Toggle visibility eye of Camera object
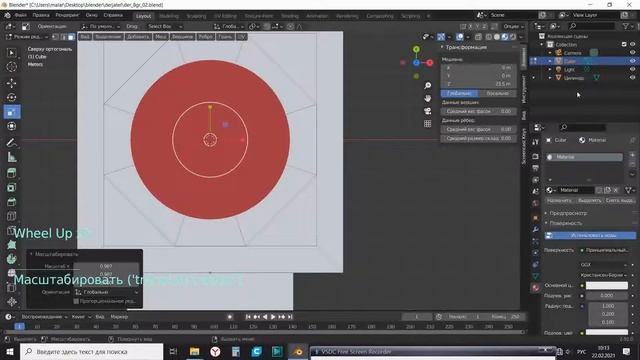 [x=632, y=53]
